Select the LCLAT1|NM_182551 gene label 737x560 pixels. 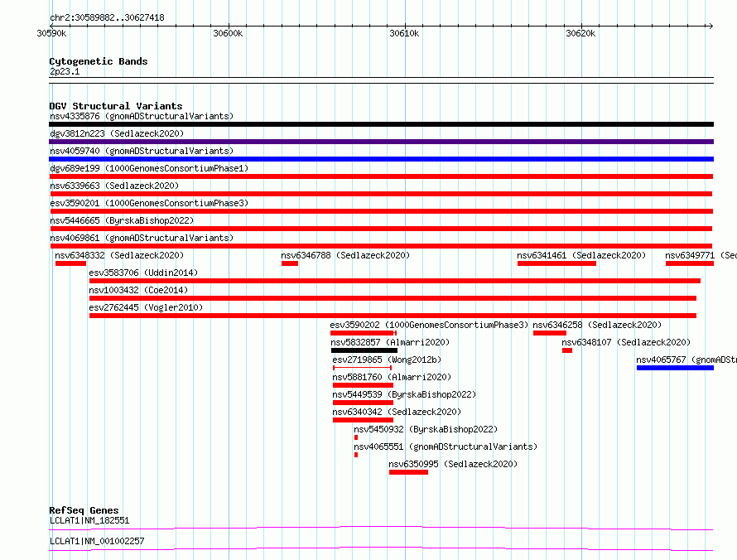(x=89, y=520)
